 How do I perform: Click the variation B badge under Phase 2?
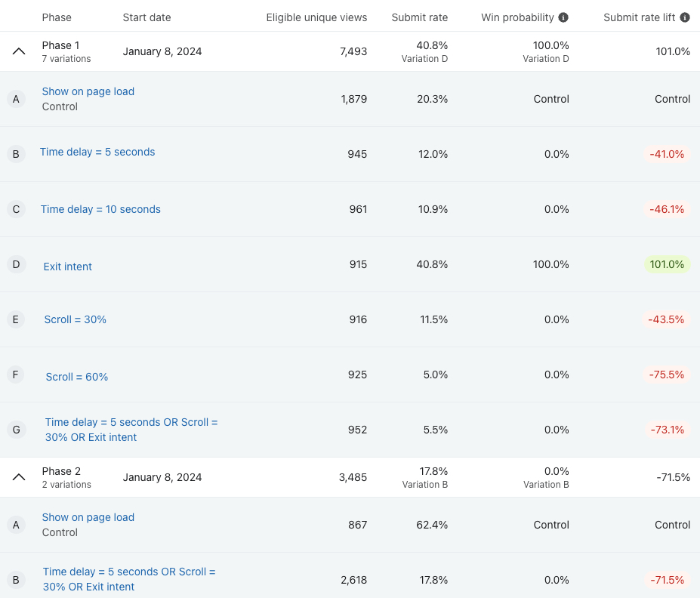pyautogui.click(x=16, y=580)
